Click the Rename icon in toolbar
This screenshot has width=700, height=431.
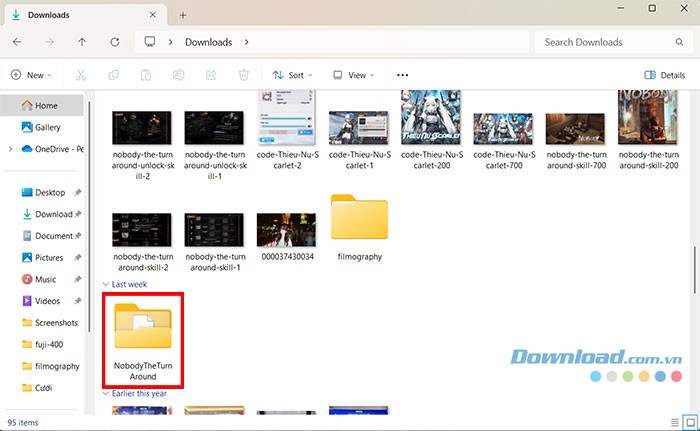[x=179, y=75]
